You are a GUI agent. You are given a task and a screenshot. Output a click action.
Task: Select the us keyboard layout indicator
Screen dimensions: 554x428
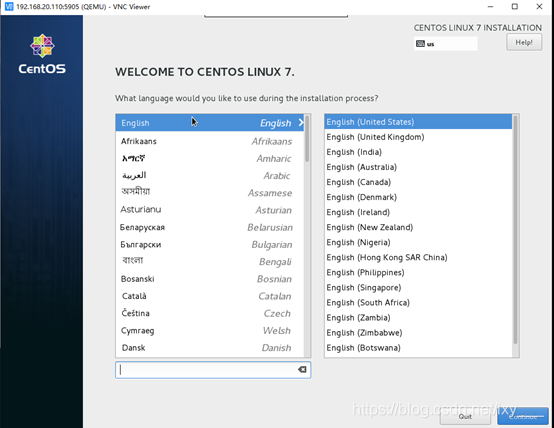pyautogui.click(x=446, y=44)
